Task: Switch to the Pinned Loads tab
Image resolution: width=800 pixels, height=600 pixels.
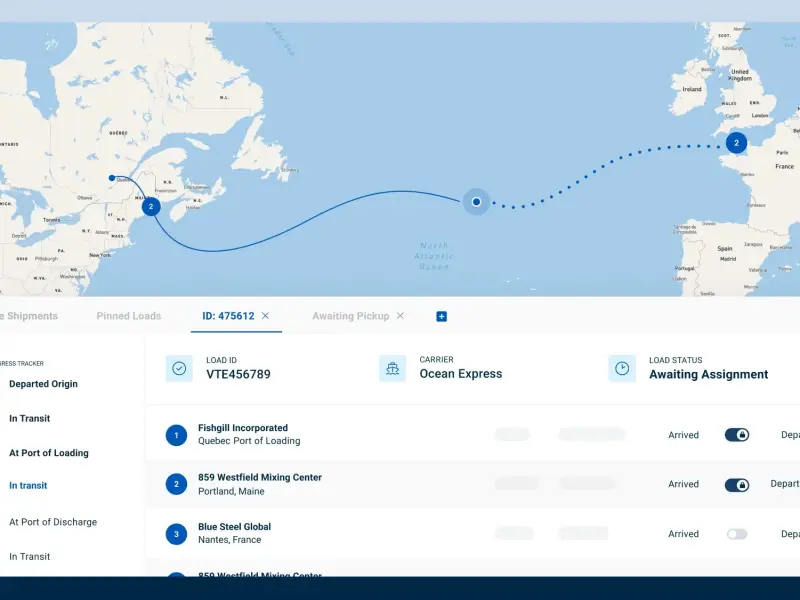Action: pos(128,316)
